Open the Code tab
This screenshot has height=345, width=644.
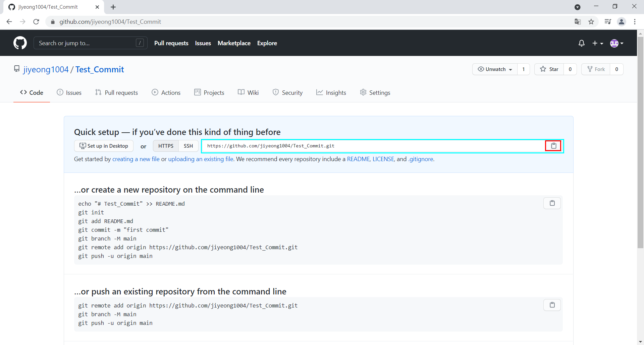32,92
